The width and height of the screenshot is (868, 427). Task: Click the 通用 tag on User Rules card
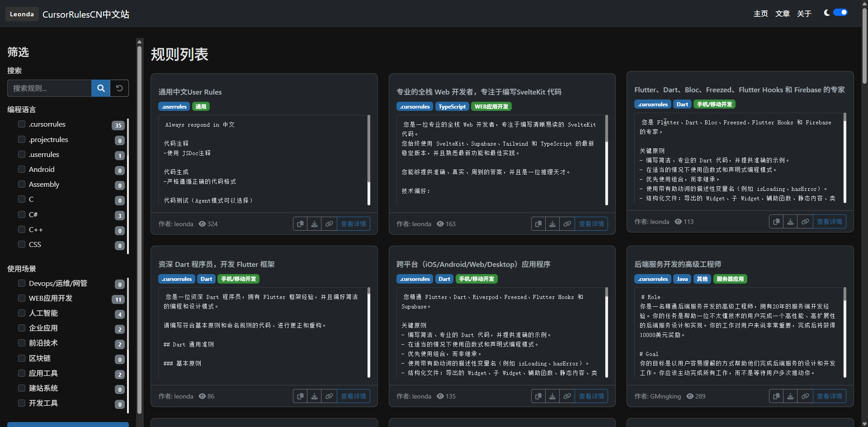pyautogui.click(x=201, y=107)
